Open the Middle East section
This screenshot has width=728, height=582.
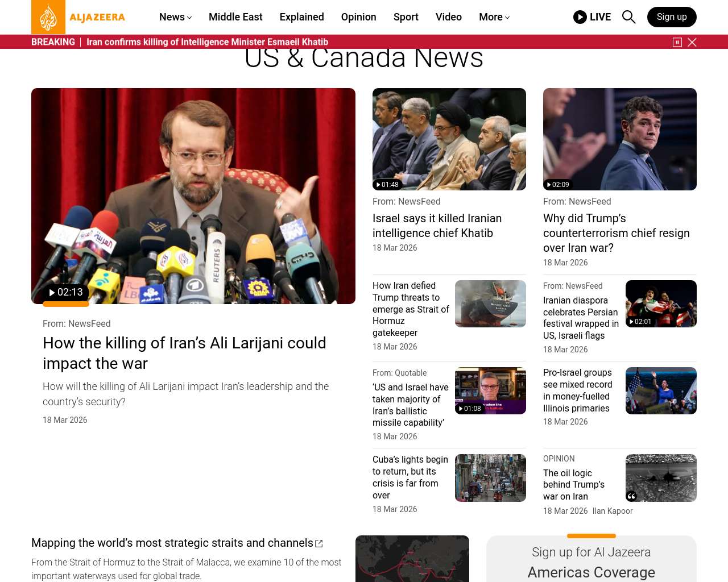click(235, 17)
